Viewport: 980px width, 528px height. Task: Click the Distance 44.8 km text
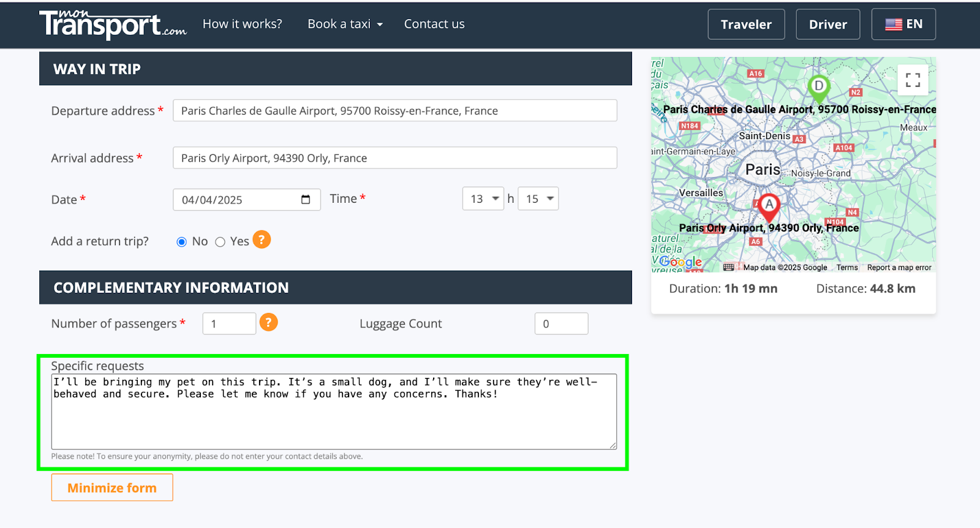tap(866, 289)
